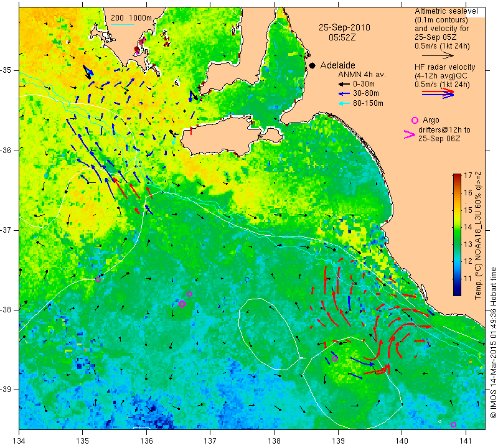Click the dark blue cold end of colorbar

tap(457, 292)
